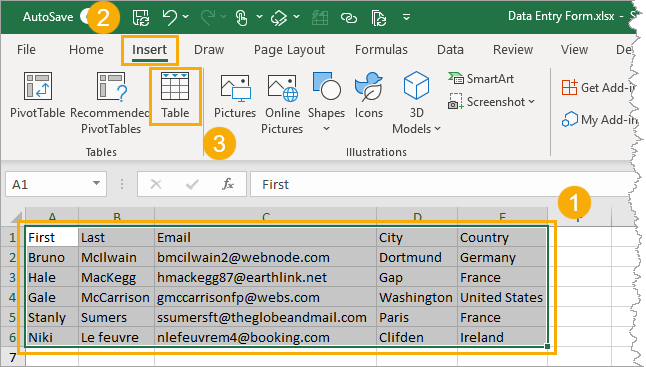Insert SmartArt graphic
Image resolution: width=646 pixels, height=367 pixels.
(x=481, y=78)
